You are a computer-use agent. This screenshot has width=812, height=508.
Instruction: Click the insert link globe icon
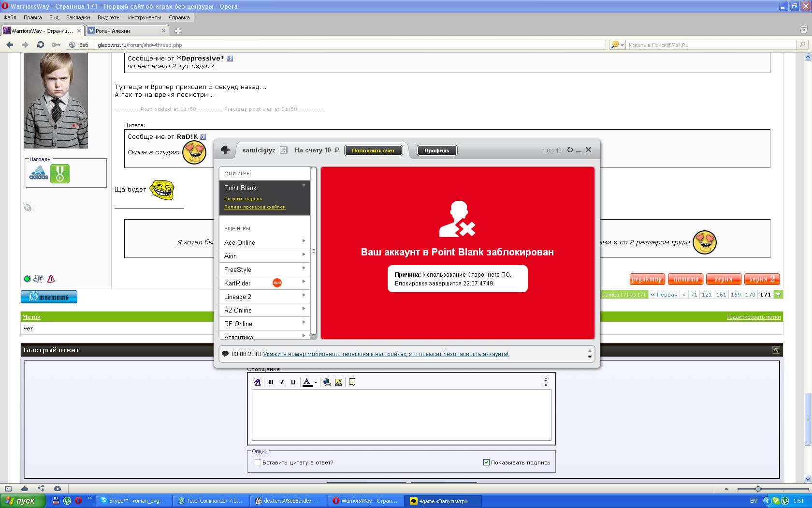(x=327, y=382)
